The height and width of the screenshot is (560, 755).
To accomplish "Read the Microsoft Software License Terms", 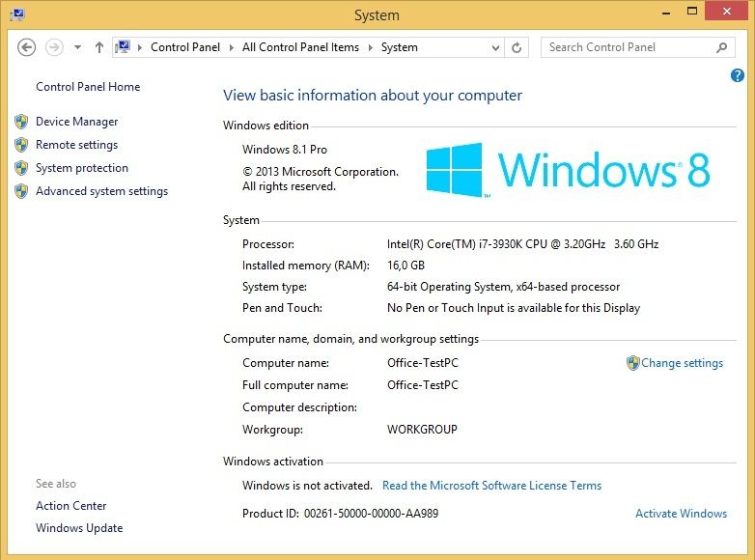I will click(491, 486).
